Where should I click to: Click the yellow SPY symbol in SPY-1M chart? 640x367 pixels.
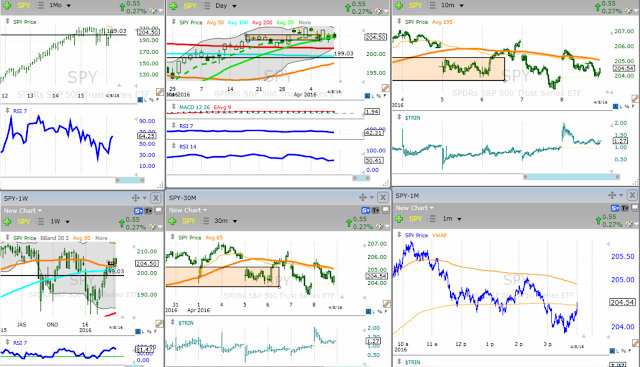tap(415, 219)
